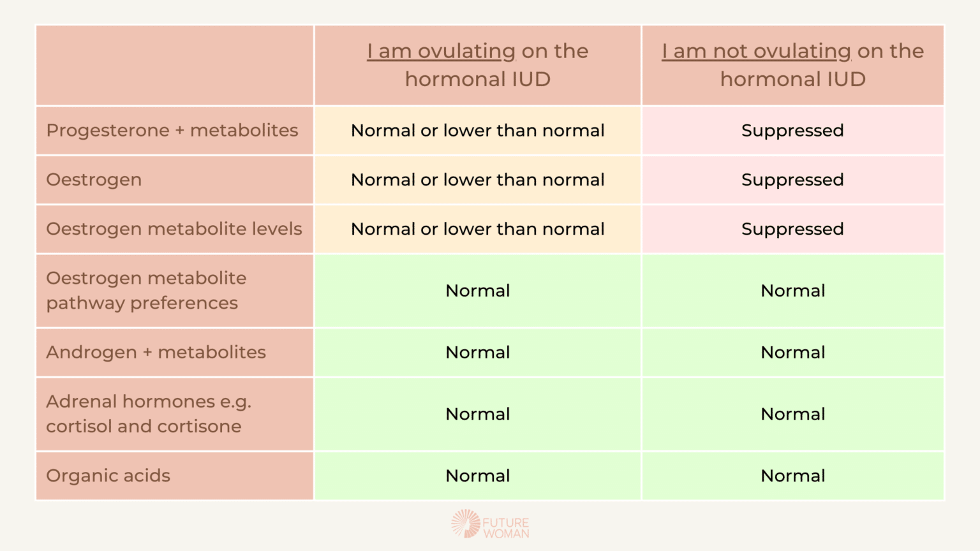The width and height of the screenshot is (980, 551).
Task: Click the 'I am not ovulating' underlined header
Action: tap(756, 51)
